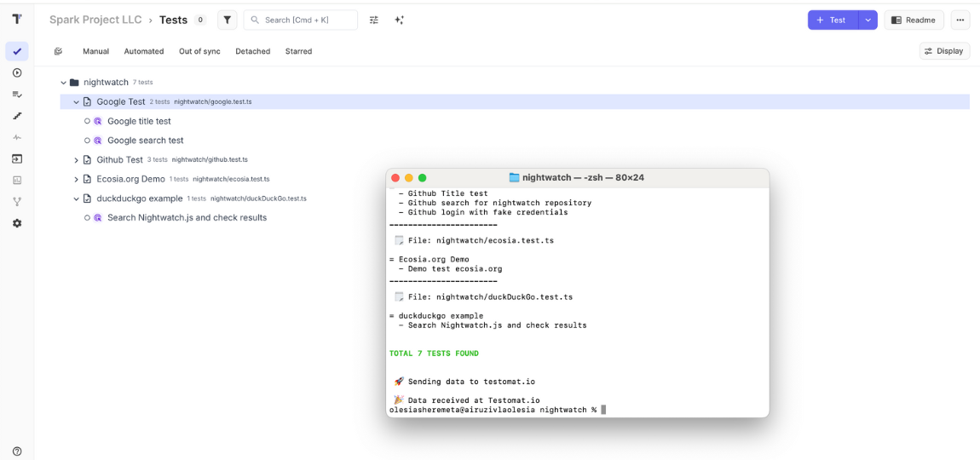The image size is (980, 460).
Task: Open the settings gear in sidebar
Action: (17, 223)
